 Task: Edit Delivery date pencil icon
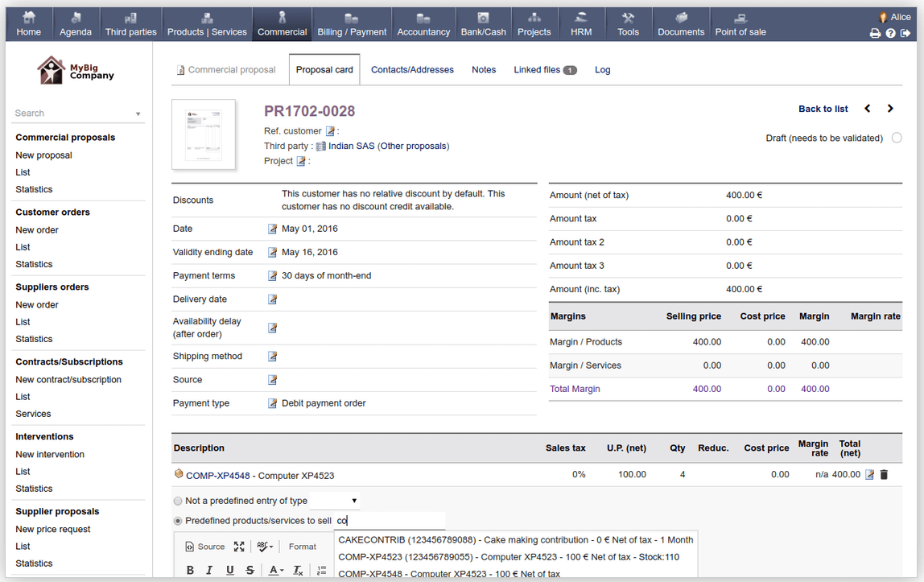(x=272, y=299)
